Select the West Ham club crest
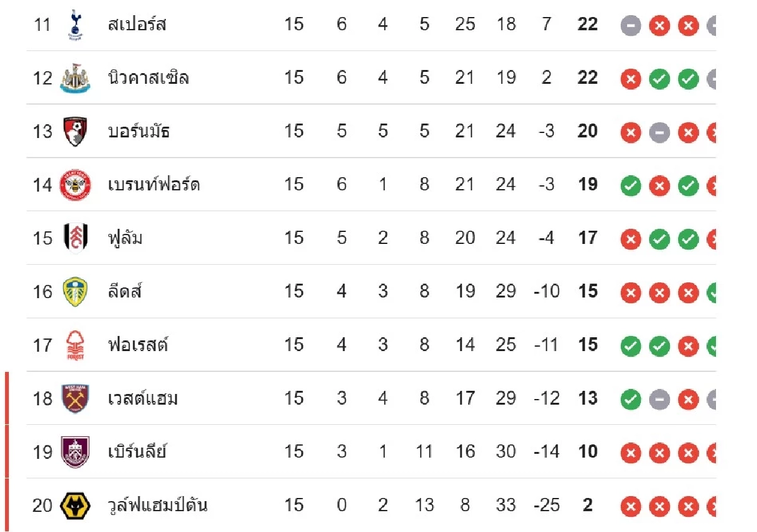 pos(75,399)
